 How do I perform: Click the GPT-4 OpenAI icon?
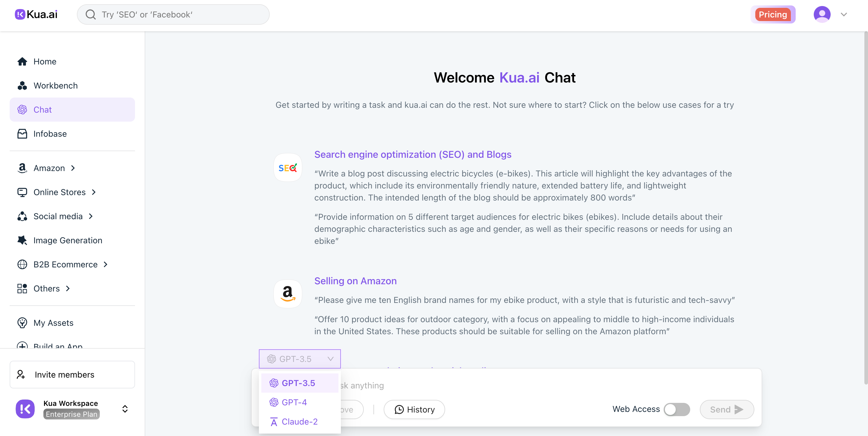(x=274, y=402)
